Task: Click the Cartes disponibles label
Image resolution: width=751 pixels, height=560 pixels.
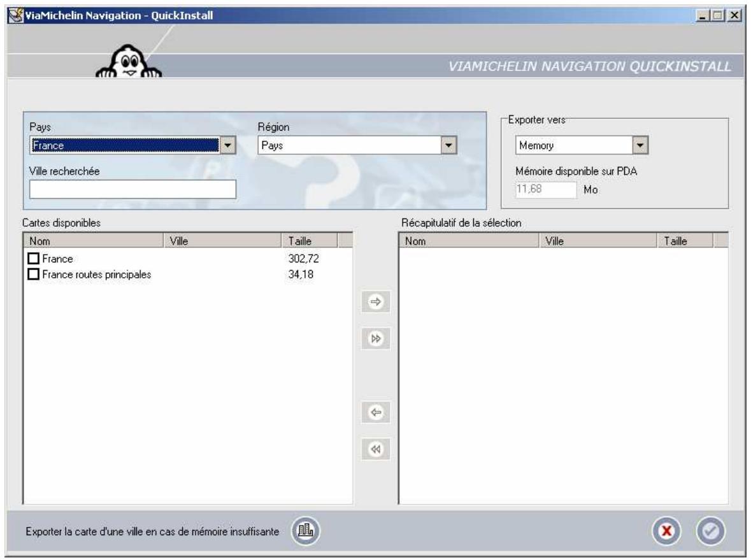Action: (61, 223)
